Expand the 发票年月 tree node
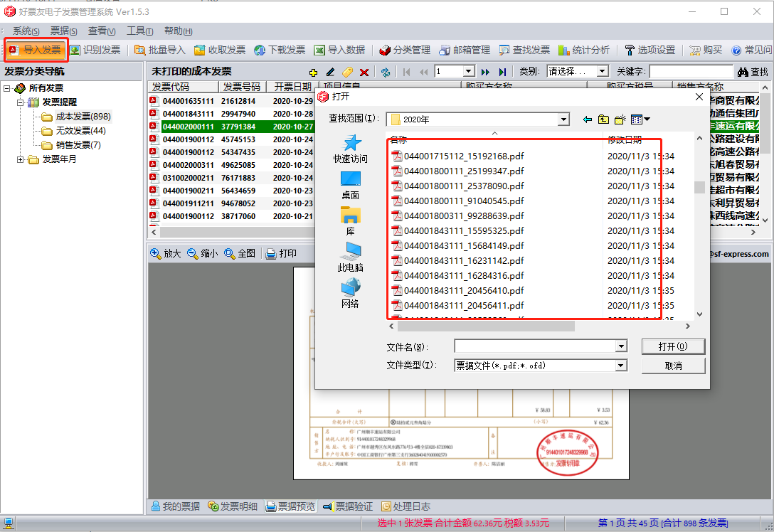The width and height of the screenshot is (774, 532). (20, 159)
